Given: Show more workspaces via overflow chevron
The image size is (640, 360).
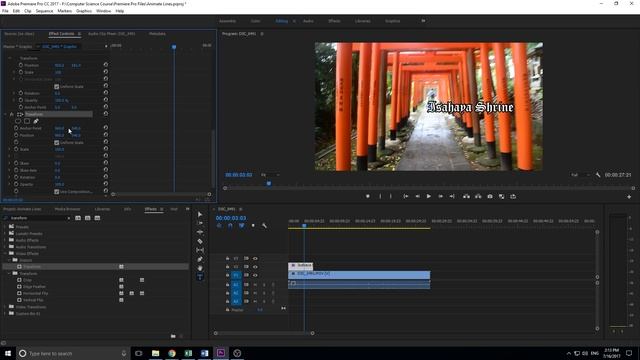Looking at the screenshot, I should [423, 21].
